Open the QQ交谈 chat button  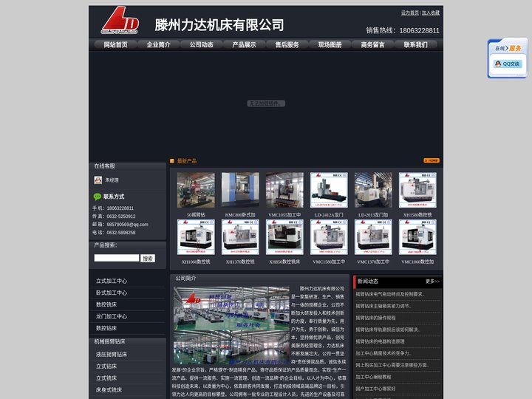[508, 64]
